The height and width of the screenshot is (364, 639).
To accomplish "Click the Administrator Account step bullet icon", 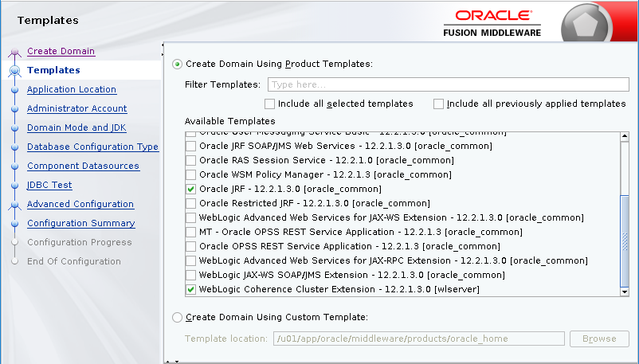I will pos(14,109).
